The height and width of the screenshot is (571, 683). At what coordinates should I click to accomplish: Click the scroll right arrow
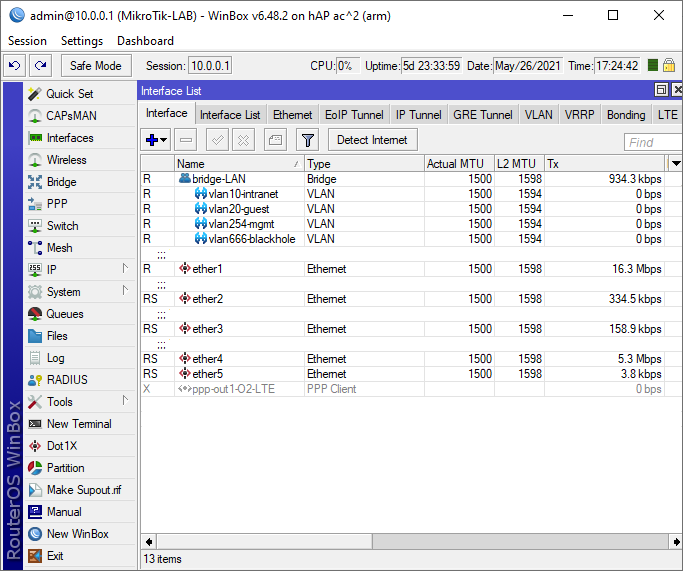(676, 542)
